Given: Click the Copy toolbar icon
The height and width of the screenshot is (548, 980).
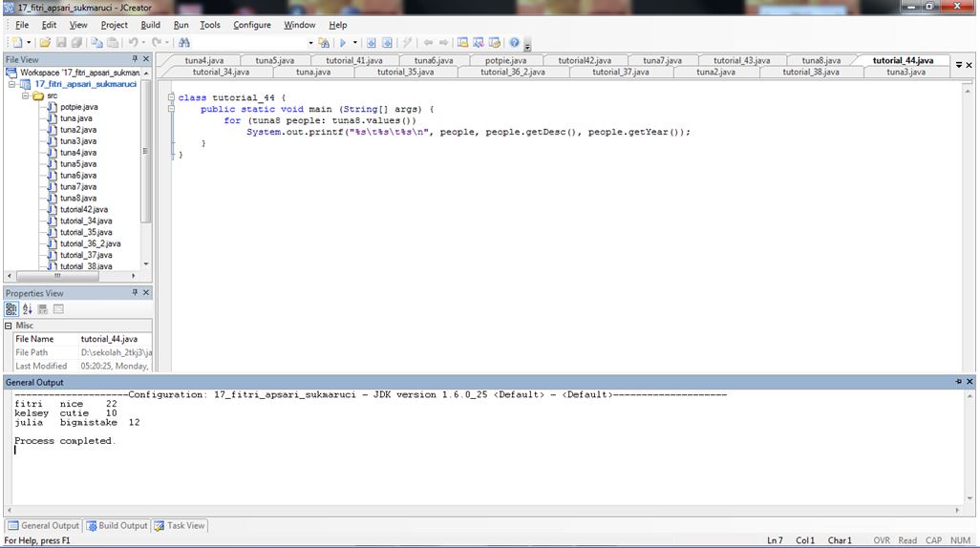Looking at the screenshot, I should 96,43.
